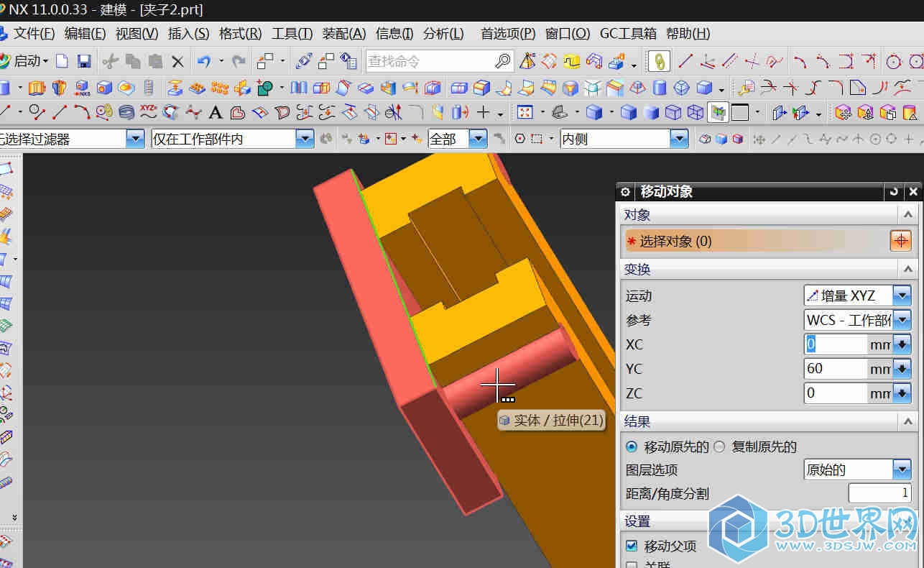Click the Unite boolean icon
The image size is (924, 568).
265,88
